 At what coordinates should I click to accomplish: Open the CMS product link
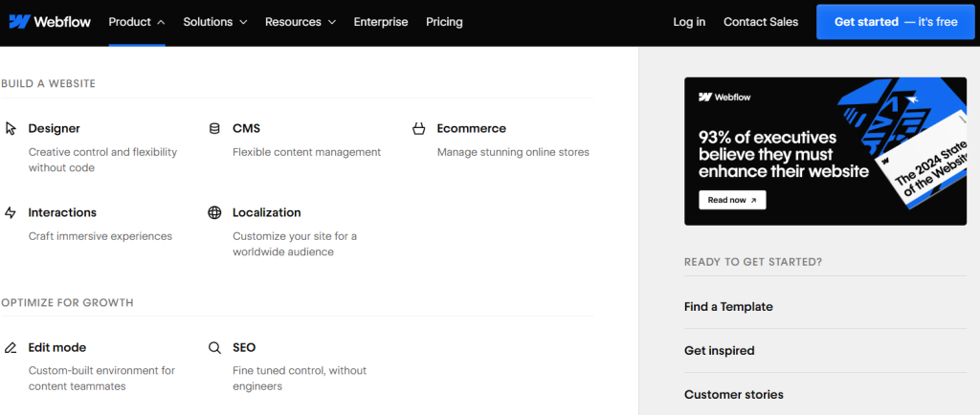point(246,128)
